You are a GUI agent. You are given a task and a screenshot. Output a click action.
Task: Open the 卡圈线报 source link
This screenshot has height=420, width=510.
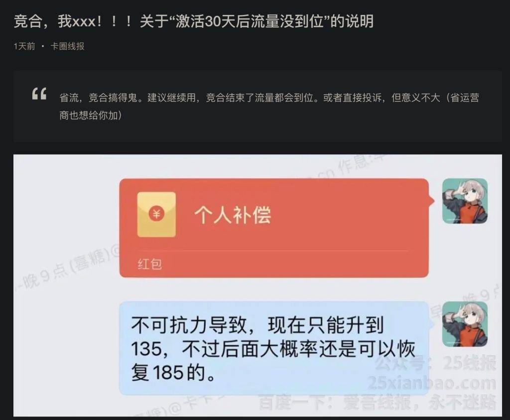point(67,46)
